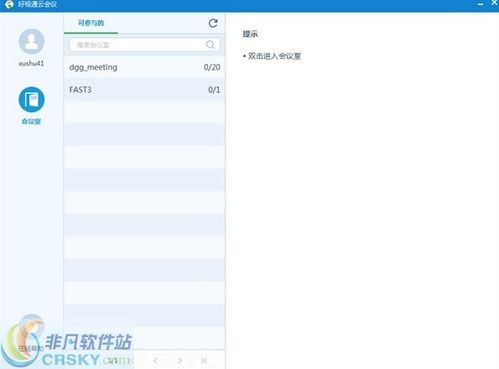Open the 会议室 meeting room icon

(31, 100)
